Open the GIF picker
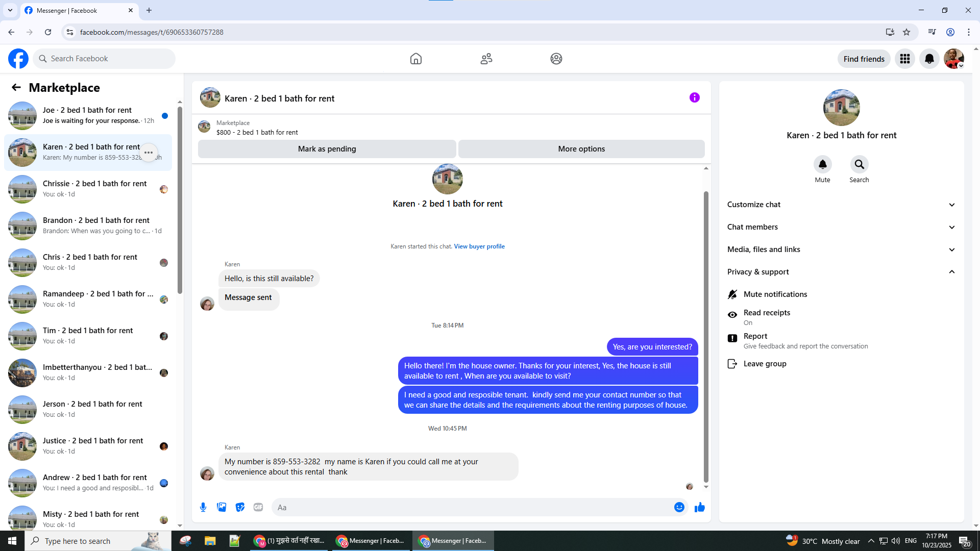 [258, 507]
